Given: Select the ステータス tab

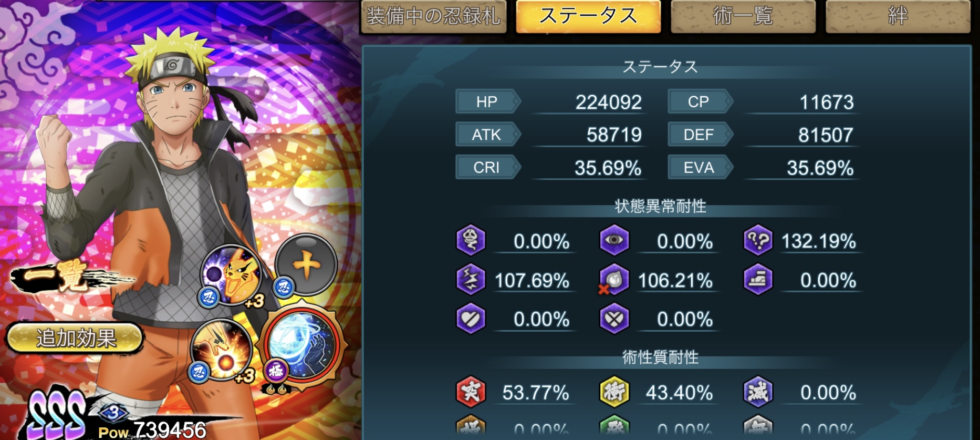Looking at the screenshot, I should [588, 16].
